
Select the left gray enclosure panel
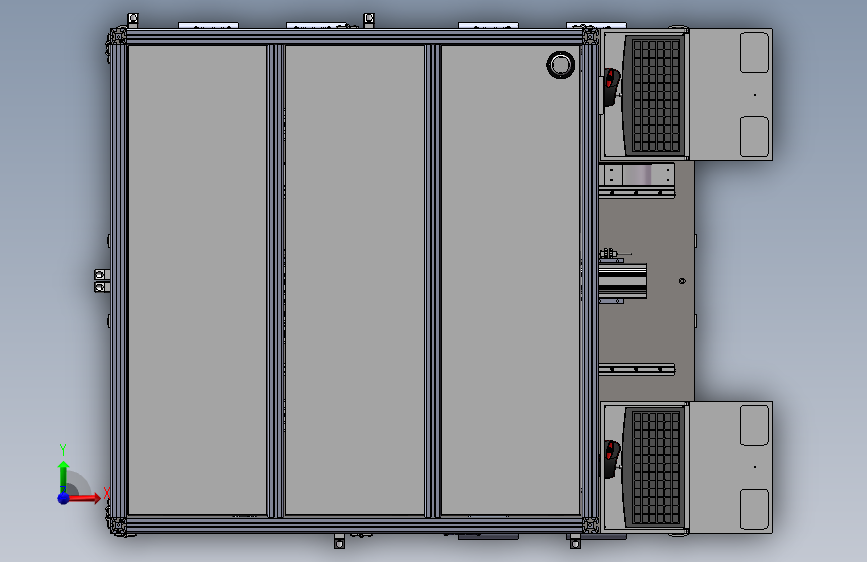tap(197, 280)
